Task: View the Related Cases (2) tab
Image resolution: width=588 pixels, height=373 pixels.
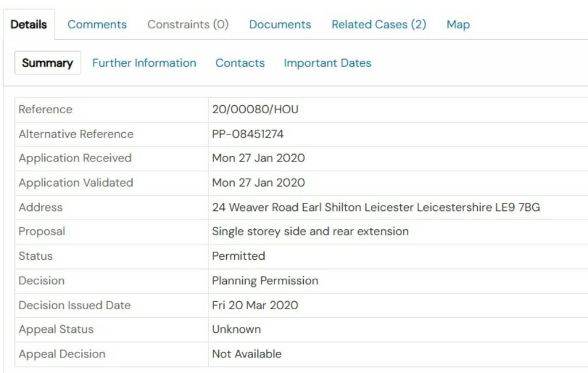Action: [x=379, y=24]
